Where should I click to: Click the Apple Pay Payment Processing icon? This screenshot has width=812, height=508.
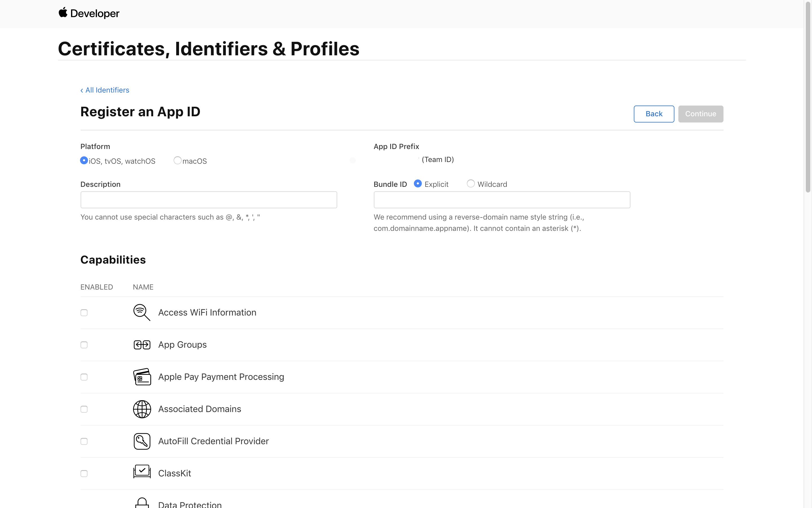142,377
